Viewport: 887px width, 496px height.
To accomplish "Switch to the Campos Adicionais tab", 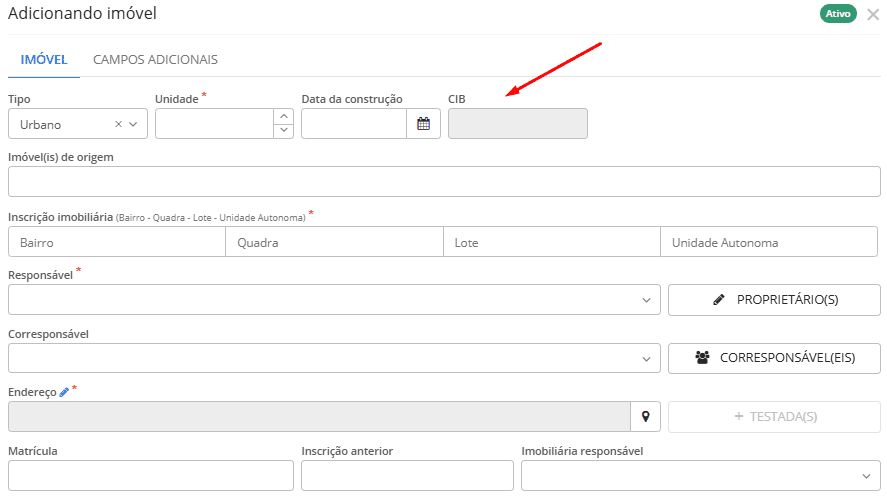I will [155, 60].
